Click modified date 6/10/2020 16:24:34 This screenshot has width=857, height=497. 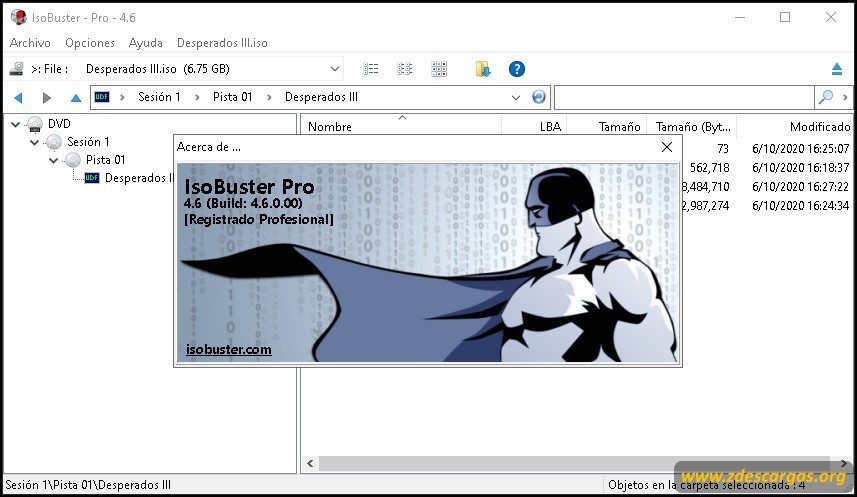(801, 206)
